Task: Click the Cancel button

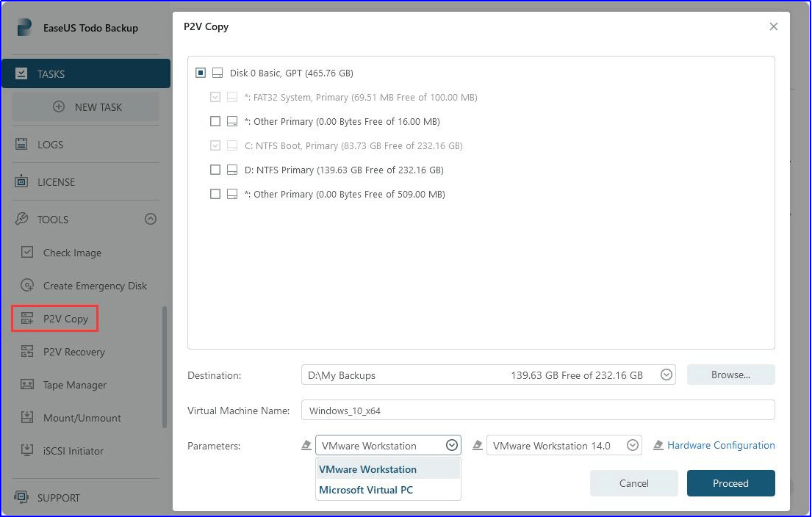Action: (x=634, y=482)
